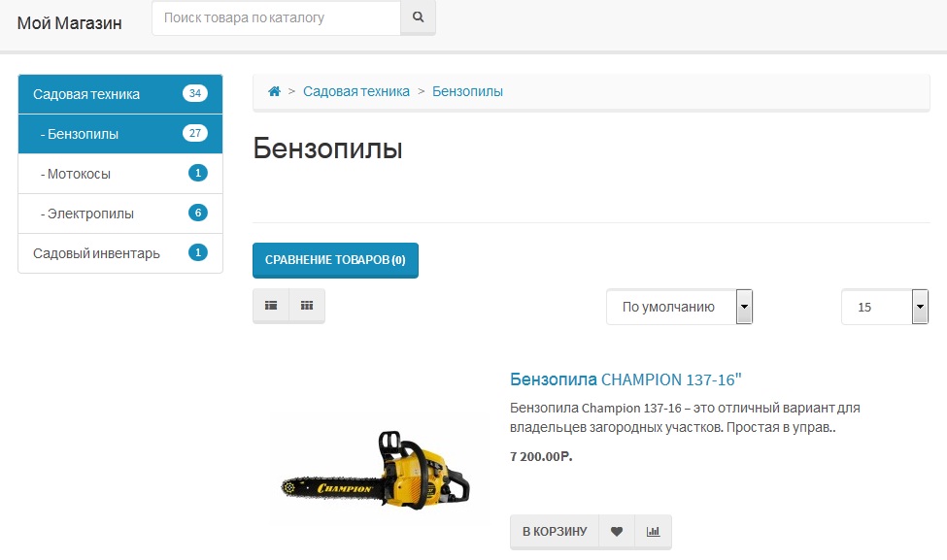The image size is (947, 560).
Task: Click Садовая техника breadcrumb link
Action: pos(356,91)
